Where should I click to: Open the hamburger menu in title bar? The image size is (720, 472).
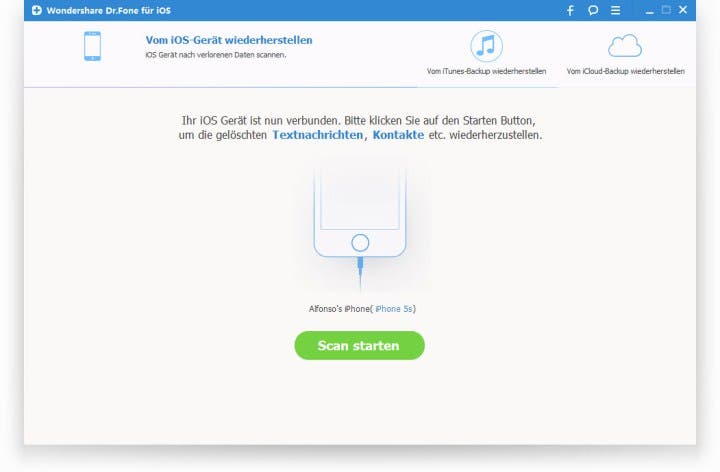(615, 10)
